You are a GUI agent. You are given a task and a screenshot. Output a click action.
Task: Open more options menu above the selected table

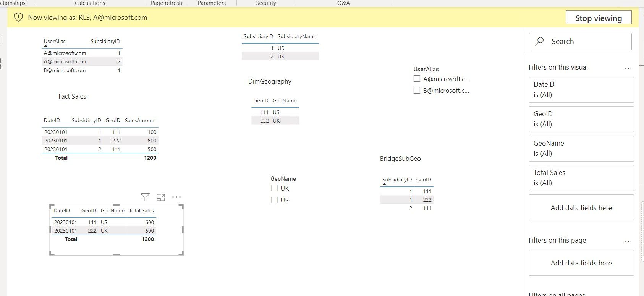pos(176,197)
